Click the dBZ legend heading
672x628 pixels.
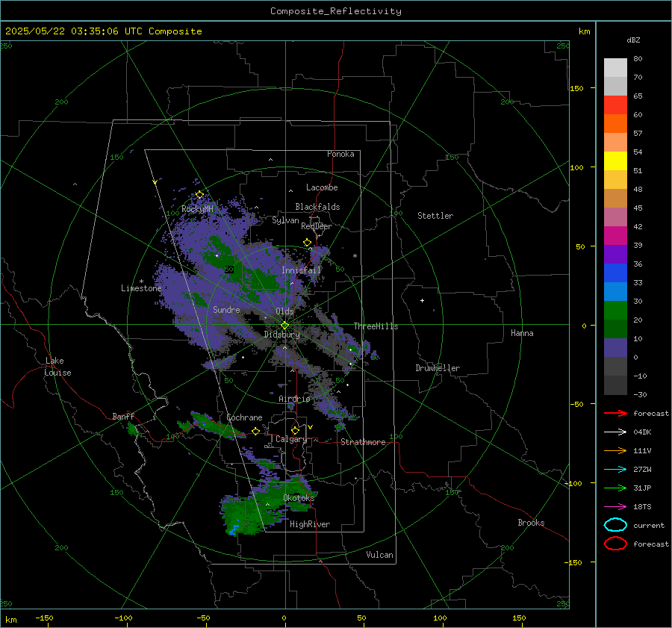tap(633, 40)
